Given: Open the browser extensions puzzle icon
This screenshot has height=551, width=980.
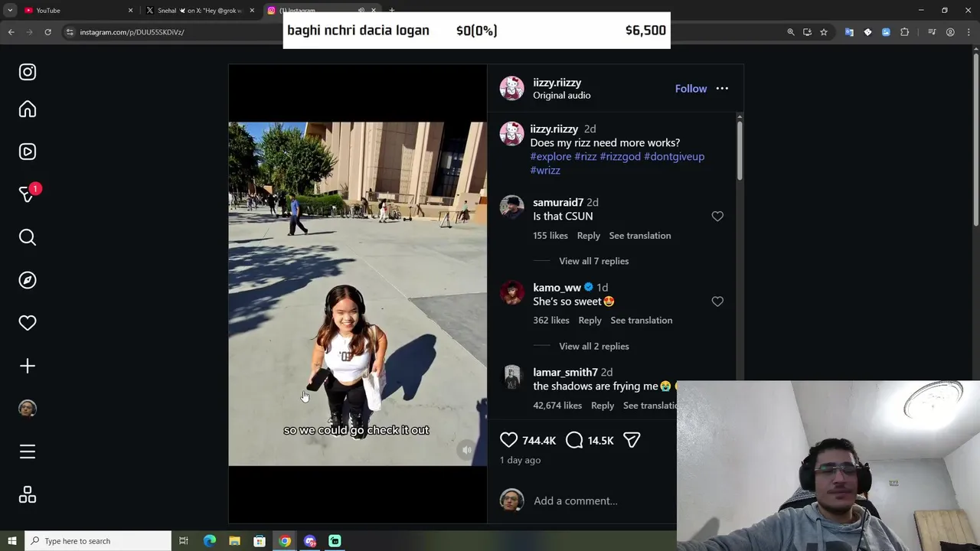Looking at the screenshot, I should tap(905, 32).
